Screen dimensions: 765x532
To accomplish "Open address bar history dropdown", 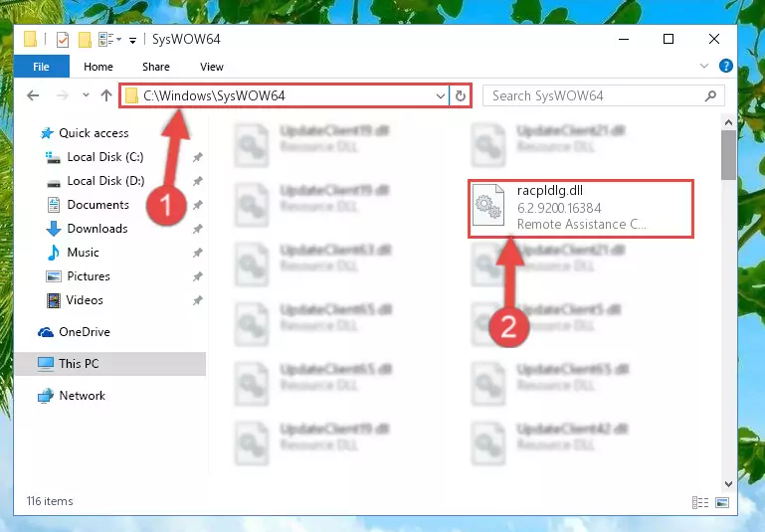I will click(x=440, y=95).
